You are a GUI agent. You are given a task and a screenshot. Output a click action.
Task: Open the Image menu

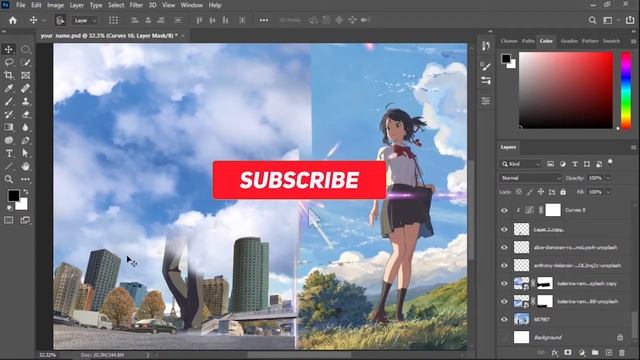coord(55,5)
